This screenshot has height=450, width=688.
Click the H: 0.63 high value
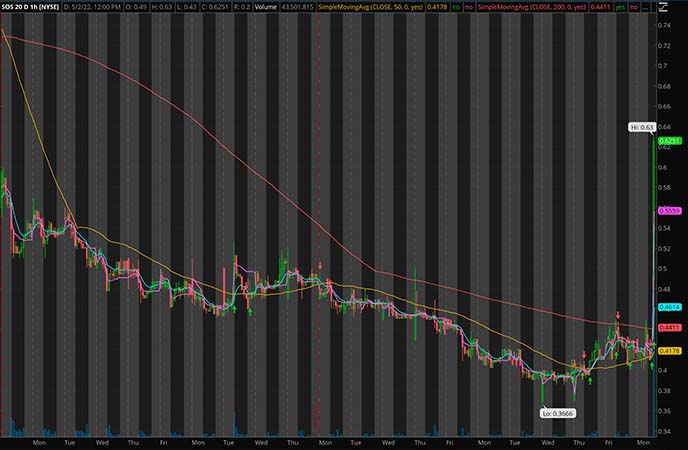[161, 7]
